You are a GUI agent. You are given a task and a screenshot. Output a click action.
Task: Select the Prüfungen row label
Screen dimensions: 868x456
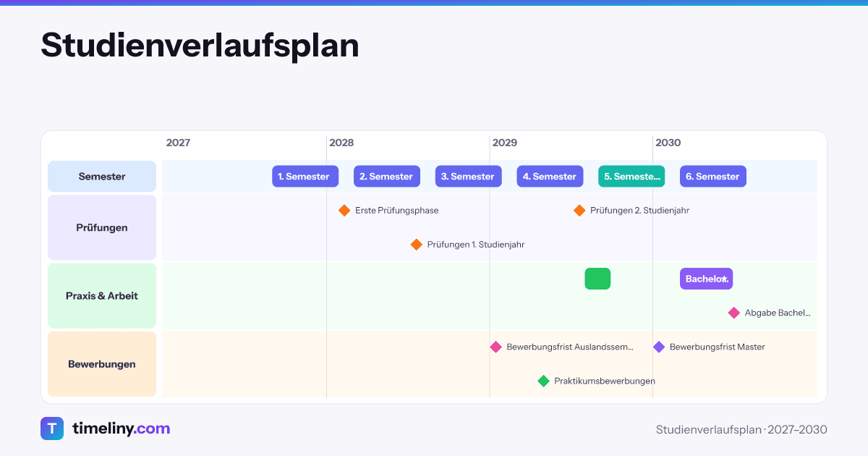click(x=102, y=227)
